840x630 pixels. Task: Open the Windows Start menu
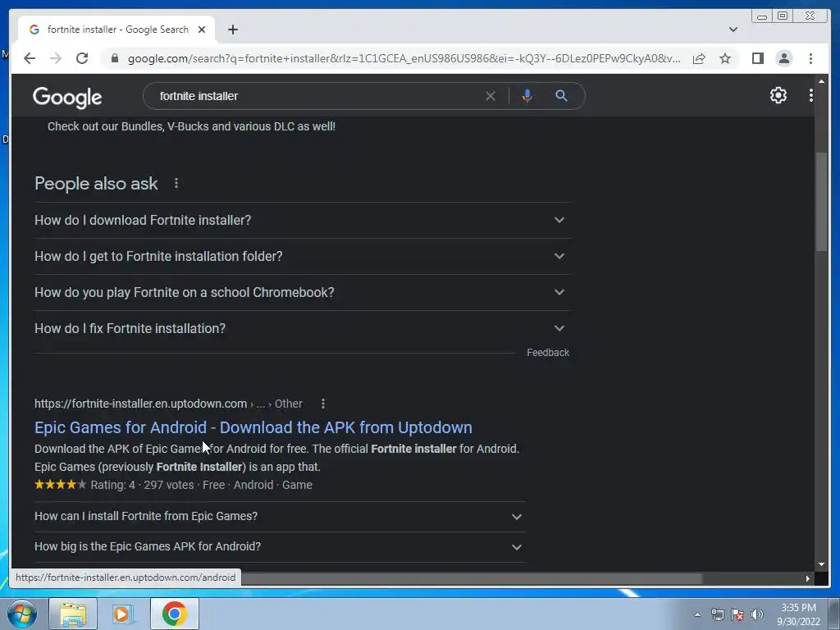[x=22, y=614]
